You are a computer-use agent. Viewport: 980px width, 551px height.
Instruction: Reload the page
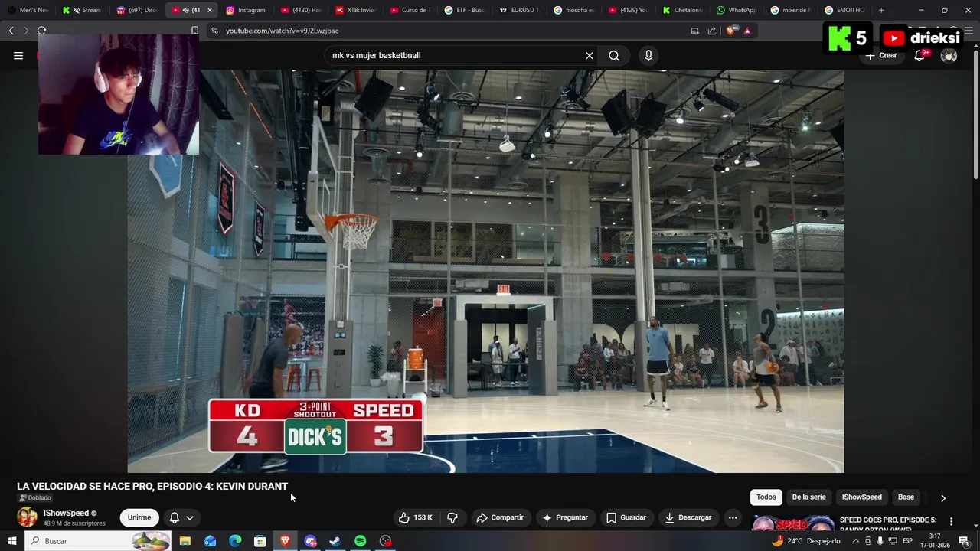point(41,31)
